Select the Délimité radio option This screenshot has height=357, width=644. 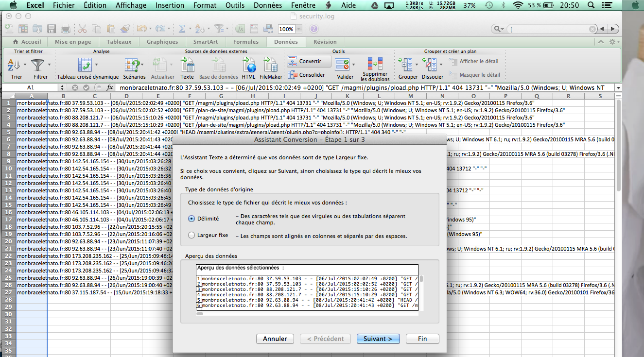[x=191, y=219]
